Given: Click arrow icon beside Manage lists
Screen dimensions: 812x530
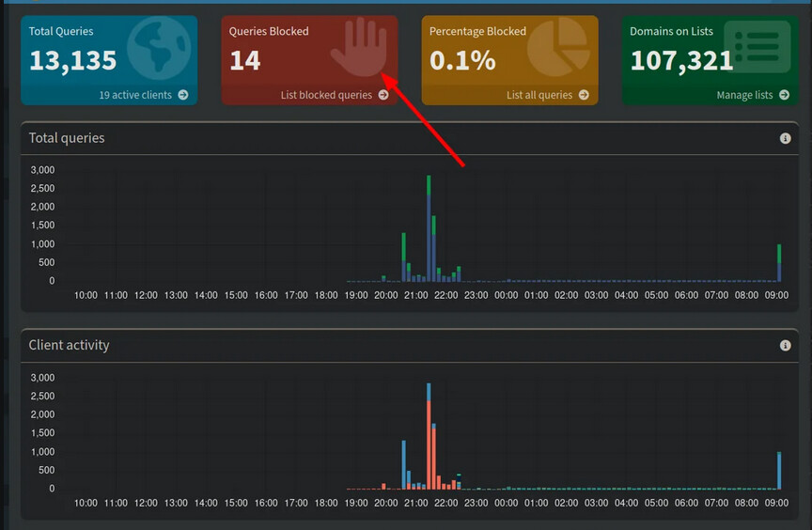Looking at the screenshot, I should [784, 95].
